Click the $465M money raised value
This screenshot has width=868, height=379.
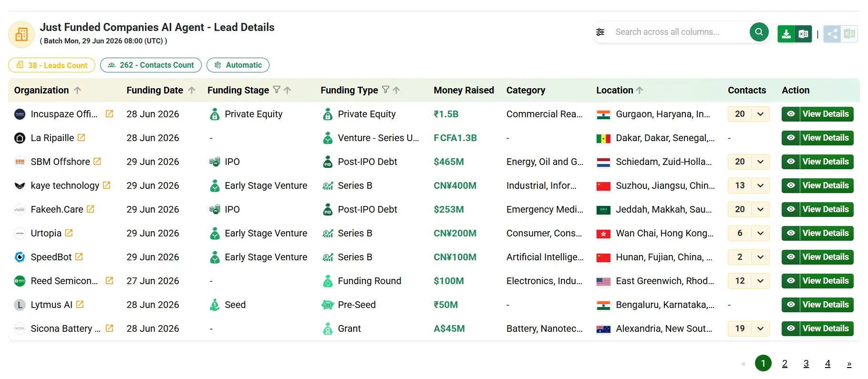[x=449, y=162]
